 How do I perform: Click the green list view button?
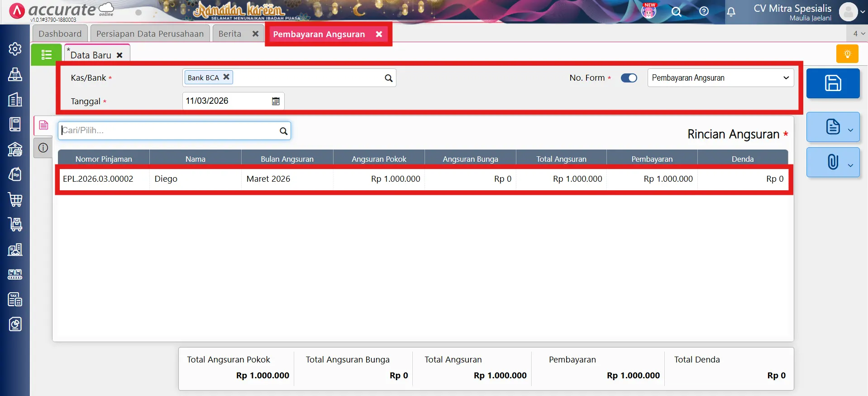tap(46, 55)
